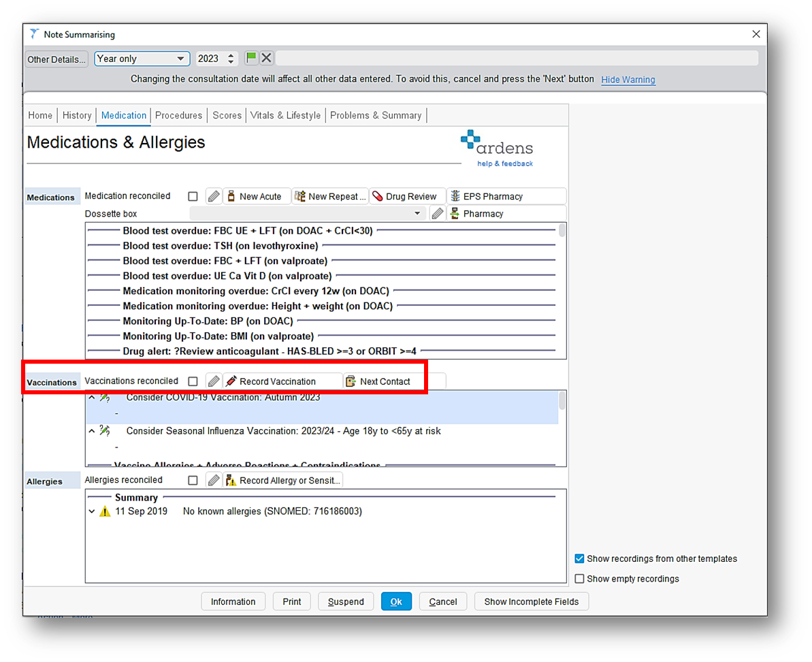This screenshot has width=812, height=662.
Task: Select 'Blood test overdue: UE Ca Vit D' line
Action: tap(227, 276)
